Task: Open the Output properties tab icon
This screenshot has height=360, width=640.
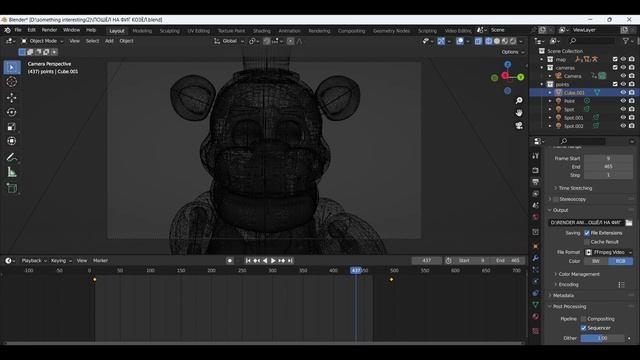Action: pyautogui.click(x=536, y=182)
